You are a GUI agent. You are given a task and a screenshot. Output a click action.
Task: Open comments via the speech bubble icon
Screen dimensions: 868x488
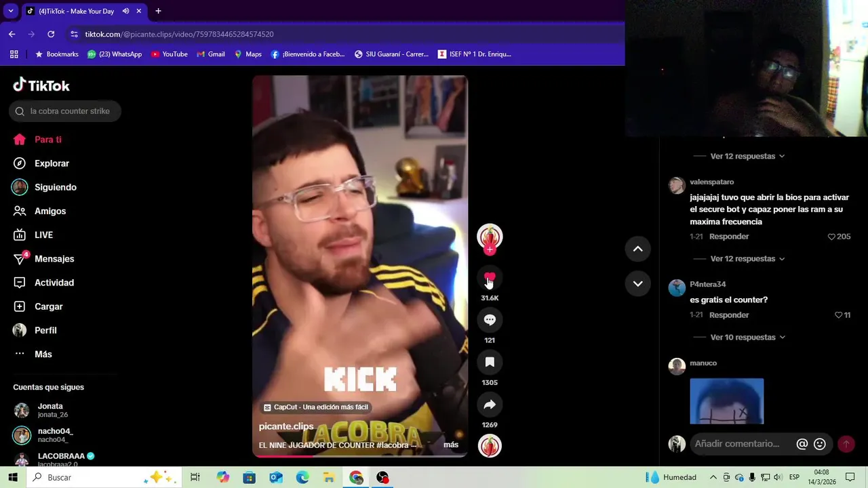490,320
